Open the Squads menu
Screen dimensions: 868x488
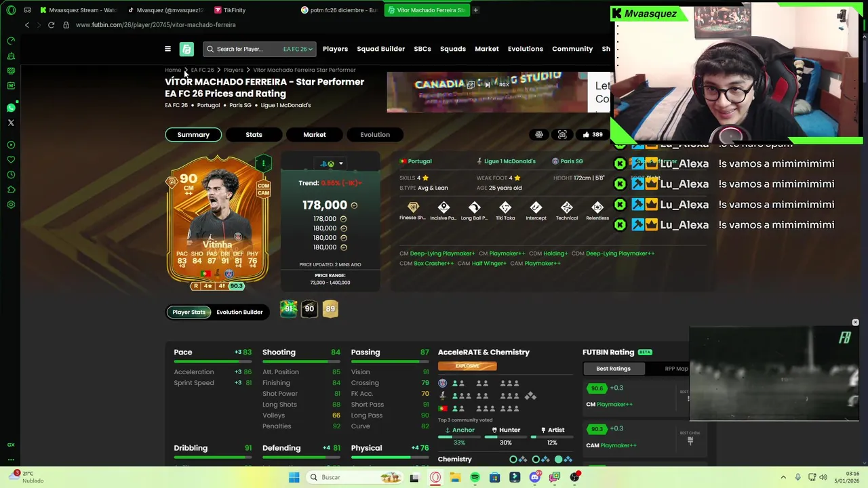[453, 49]
